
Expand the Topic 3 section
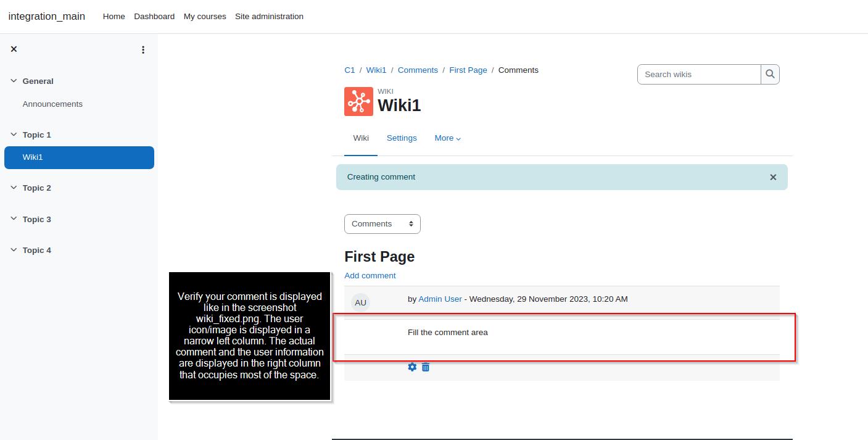(x=14, y=219)
